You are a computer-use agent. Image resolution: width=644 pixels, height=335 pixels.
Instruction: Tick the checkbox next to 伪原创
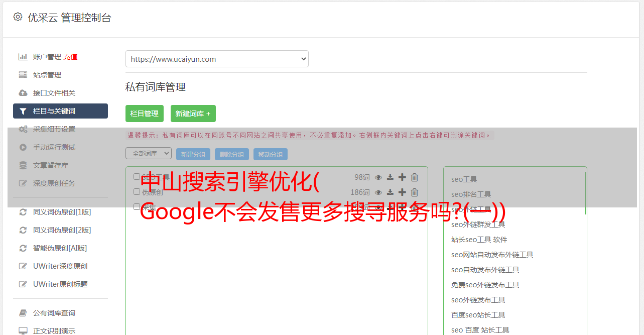137,192
